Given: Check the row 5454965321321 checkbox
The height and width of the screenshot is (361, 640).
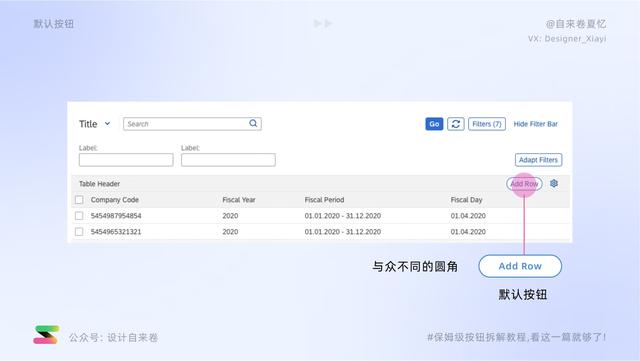Looking at the screenshot, I should 79,232.
